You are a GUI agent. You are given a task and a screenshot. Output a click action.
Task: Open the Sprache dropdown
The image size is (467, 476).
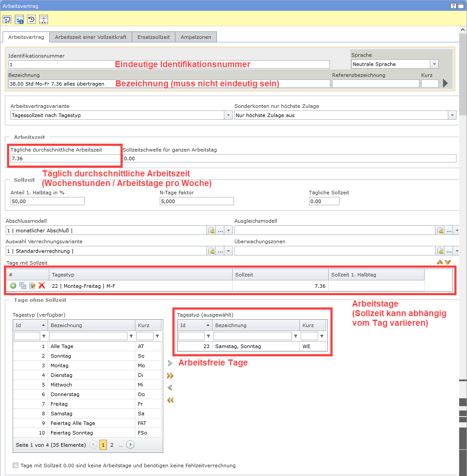click(434, 64)
